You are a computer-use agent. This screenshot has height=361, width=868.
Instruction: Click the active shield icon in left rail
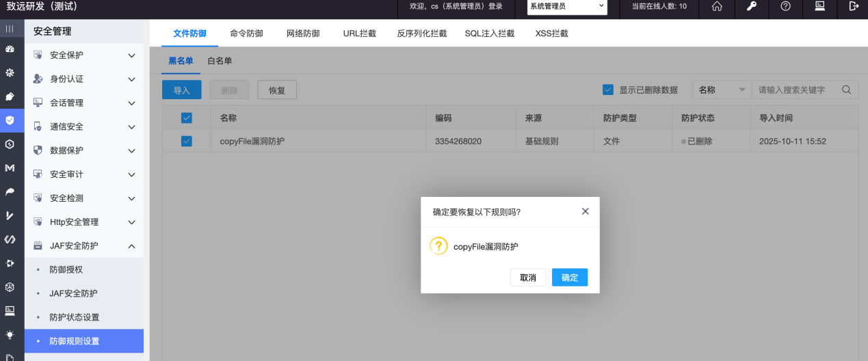click(10, 120)
